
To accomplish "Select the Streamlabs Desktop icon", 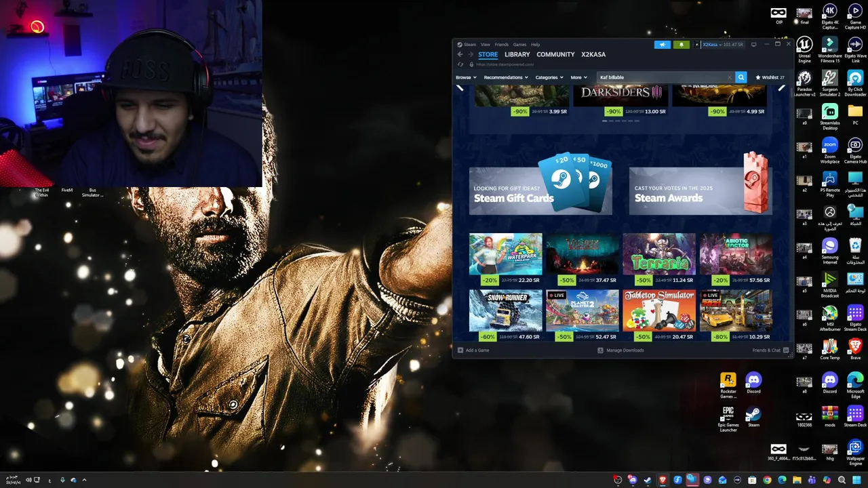I will (x=829, y=117).
